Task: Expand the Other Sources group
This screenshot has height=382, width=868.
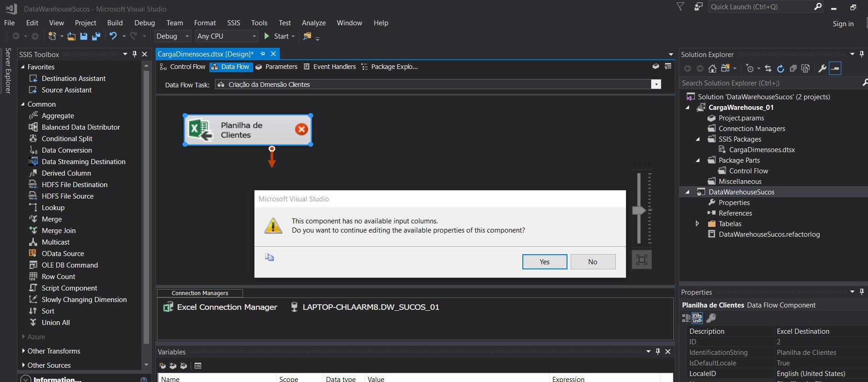Action: 23,365
